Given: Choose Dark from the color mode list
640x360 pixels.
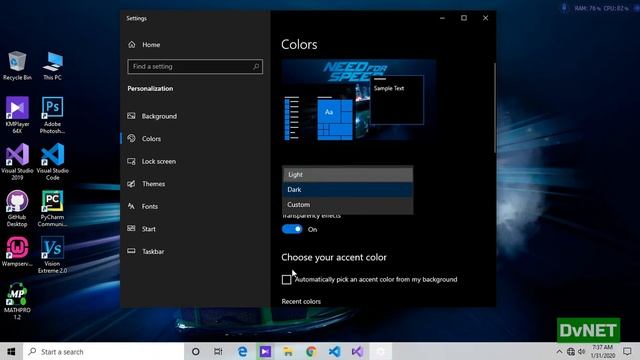Looking at the screenshot, I should coord(348,189).
